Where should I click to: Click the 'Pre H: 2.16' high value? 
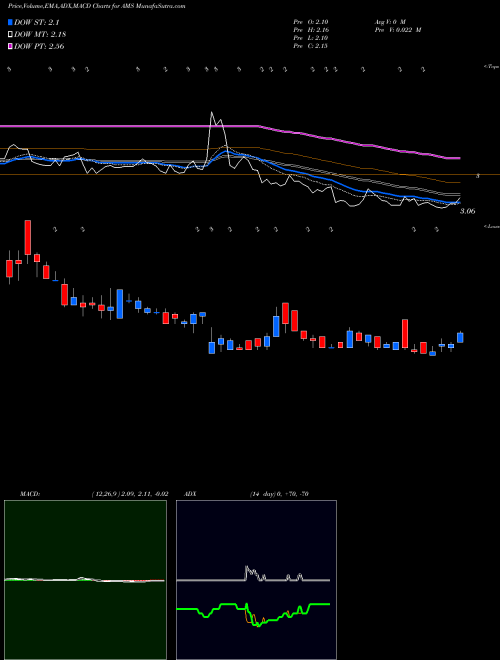(x=311, y=30)
